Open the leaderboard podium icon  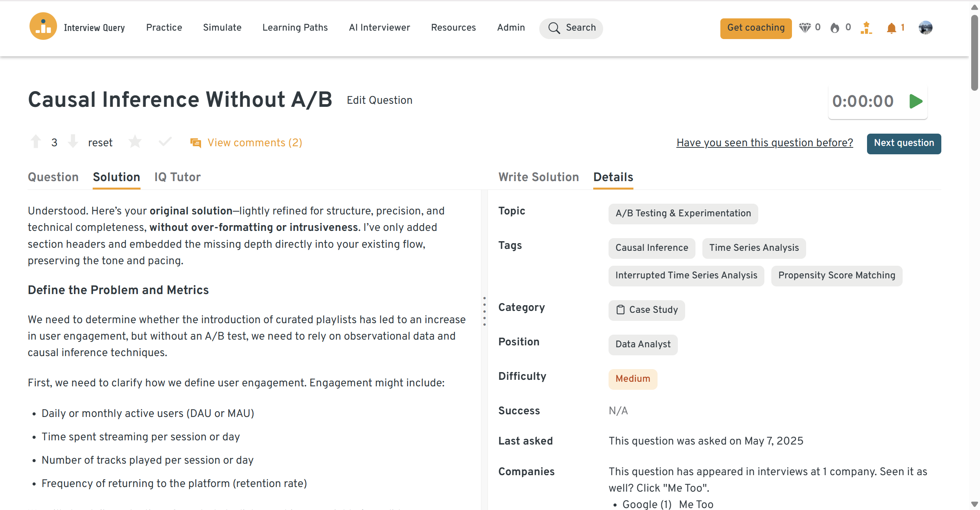866,28
